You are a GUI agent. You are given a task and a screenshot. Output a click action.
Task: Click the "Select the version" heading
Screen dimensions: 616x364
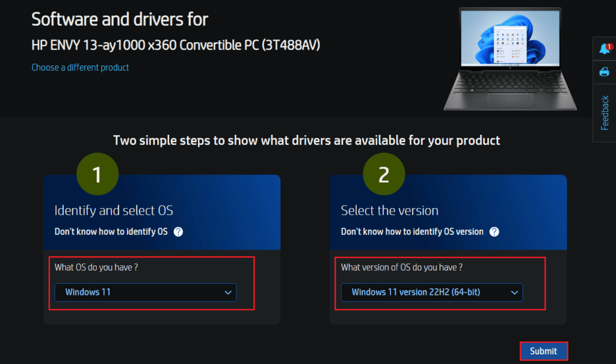coord(389,211)
